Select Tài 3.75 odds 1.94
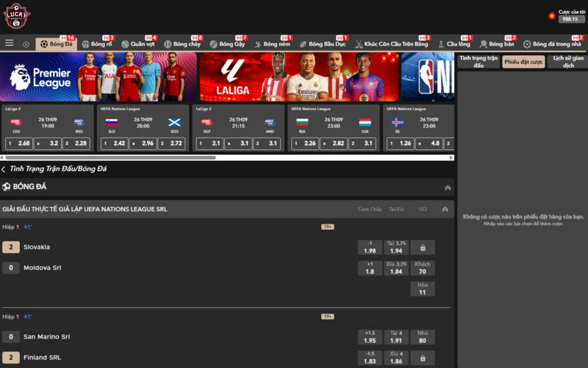The width and height of the screenshot is (588, 368). pyautogui.click(x=396, y=247)
